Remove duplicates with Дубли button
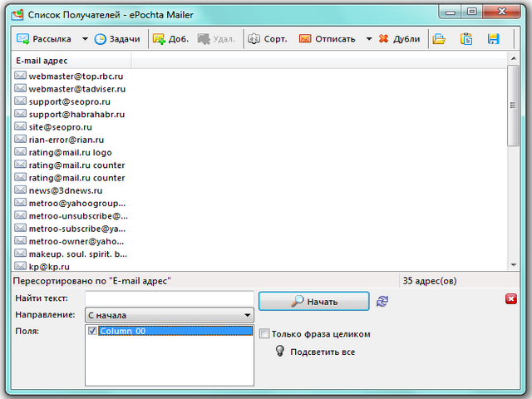The width and height of the screenshot is (532, 399). [399, 39]
